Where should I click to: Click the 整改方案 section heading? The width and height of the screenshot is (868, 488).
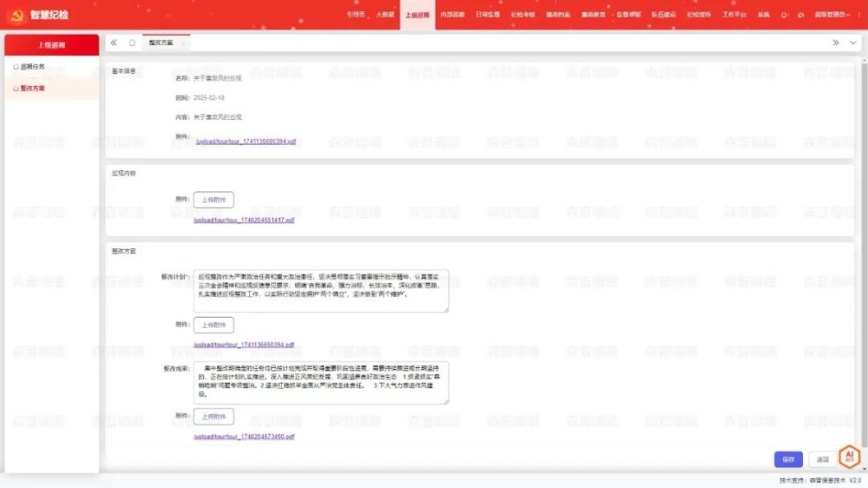pyautogui.click(x=124, y=252)
